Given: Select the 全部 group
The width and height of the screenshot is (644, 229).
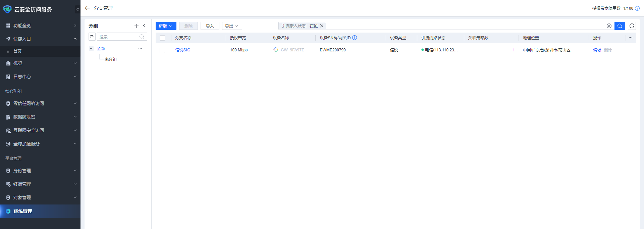Looking at the screenshot, I should click(101, 49).
